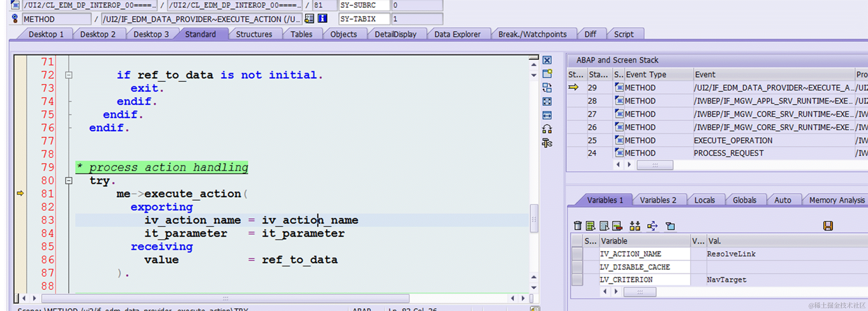
Task: Select the IV_ACTION_NAME row selector
Action: pos(577,254)
